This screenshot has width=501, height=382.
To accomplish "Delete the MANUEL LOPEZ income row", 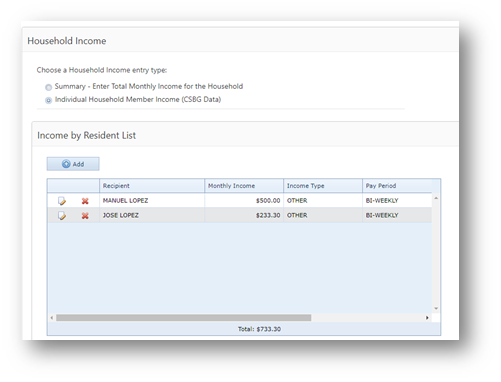I will pos(85,201).
